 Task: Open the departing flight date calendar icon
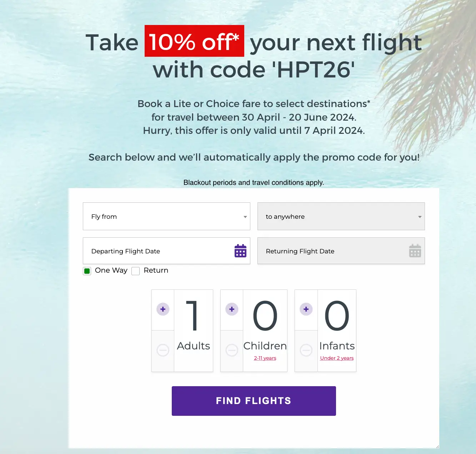pyautogui.click(x=240, y=251)
